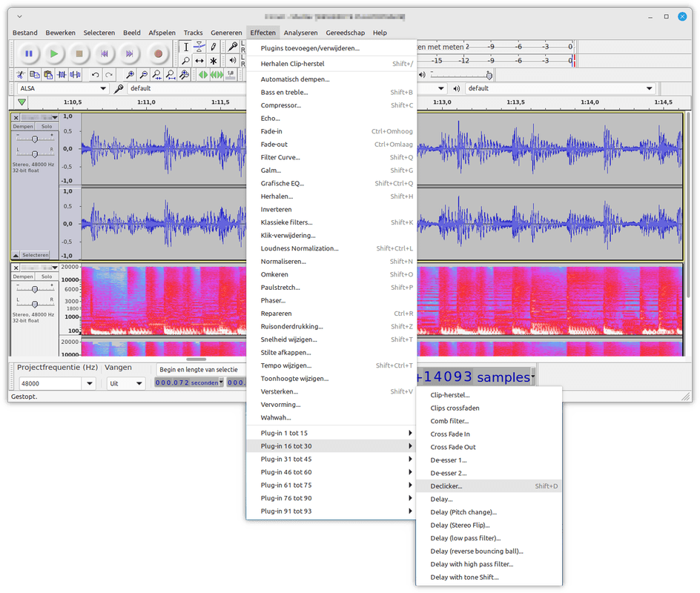Image resolution: width=700 pixels, height=593 pixels.
Task: Toggle Dempen on the waveform track
Action: pyautogui.click(x=23, y=126)
